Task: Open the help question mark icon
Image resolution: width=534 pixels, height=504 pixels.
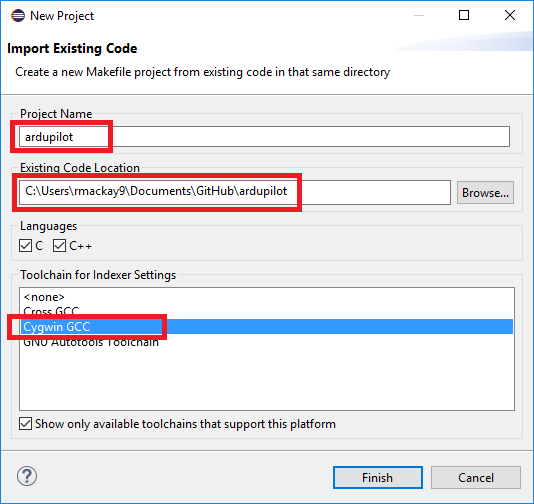Action: pos(27,476)
